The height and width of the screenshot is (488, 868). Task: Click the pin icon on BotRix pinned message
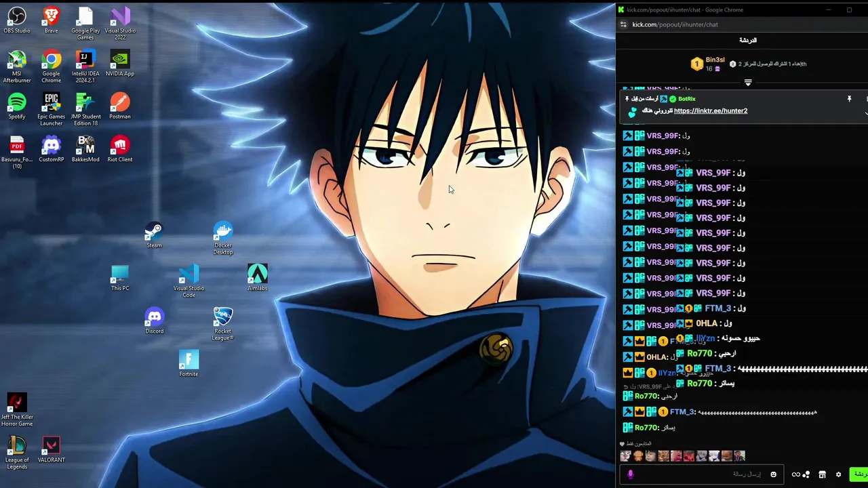tap(849, 99)
